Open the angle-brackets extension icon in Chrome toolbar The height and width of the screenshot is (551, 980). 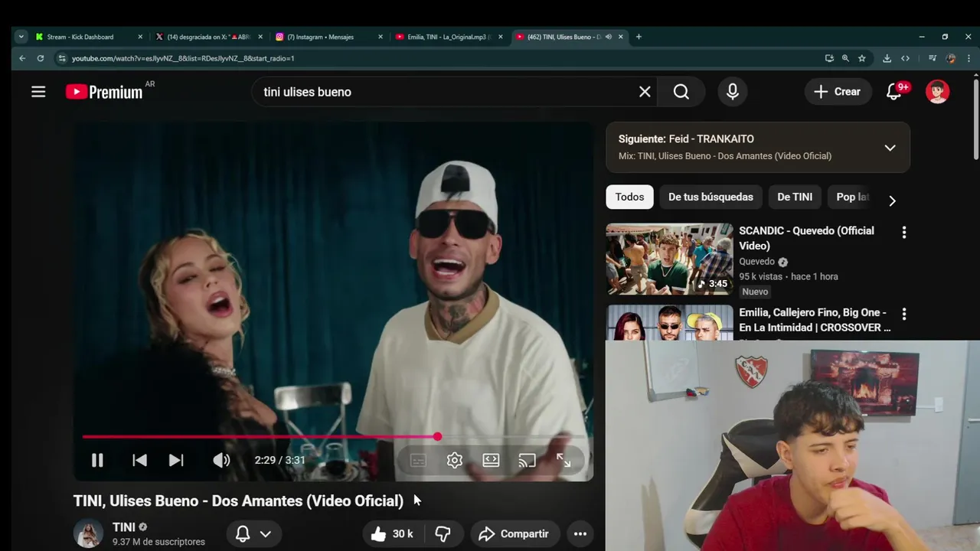coord(906,58)
